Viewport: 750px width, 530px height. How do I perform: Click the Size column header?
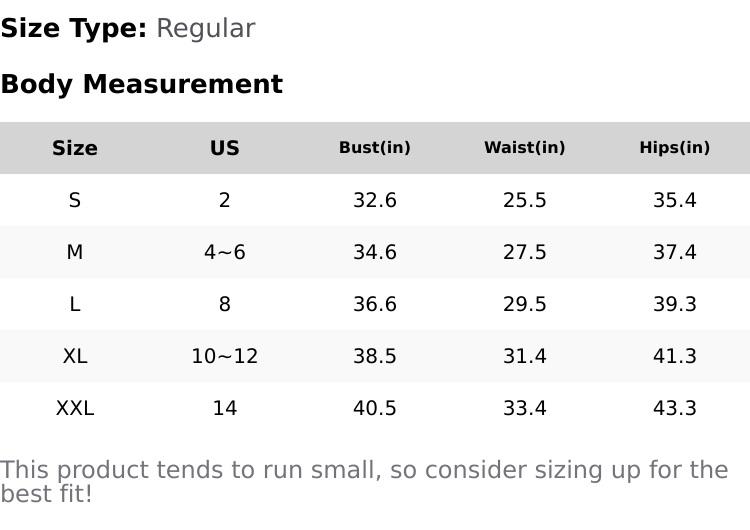75,148
